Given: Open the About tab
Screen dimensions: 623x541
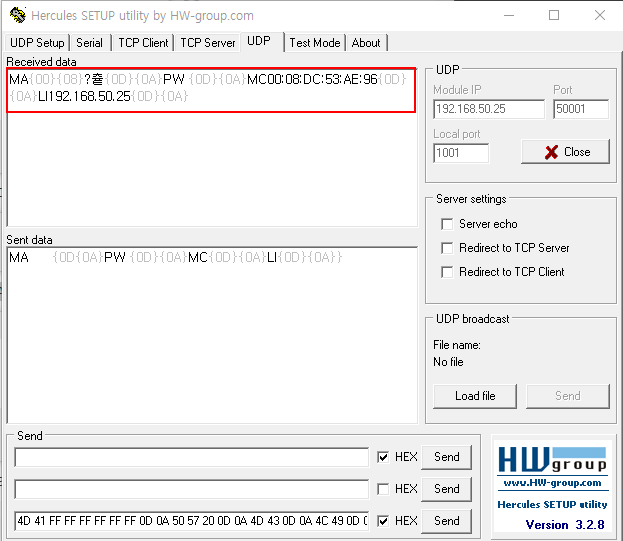Looking at the screenshot, I should pyautogui.click(x=366, y=43).
